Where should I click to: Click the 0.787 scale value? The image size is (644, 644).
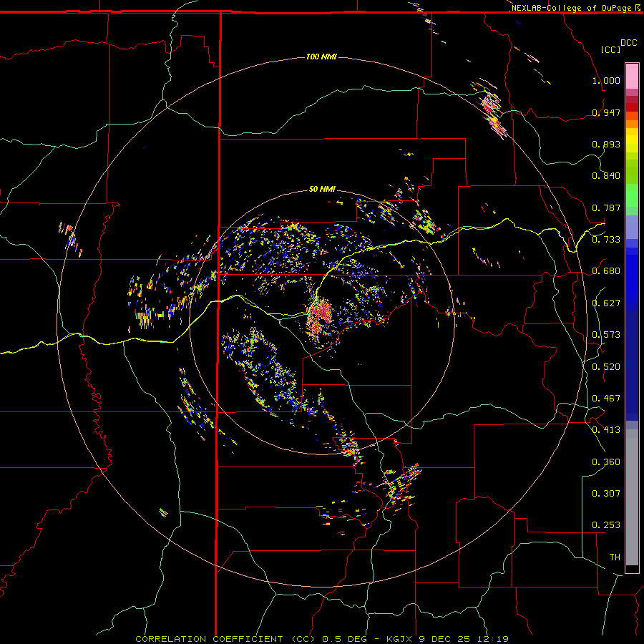tap(606, 208)
